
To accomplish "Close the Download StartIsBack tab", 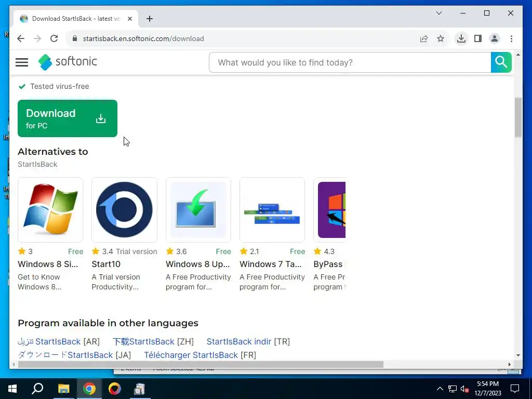I will (129, 19).
